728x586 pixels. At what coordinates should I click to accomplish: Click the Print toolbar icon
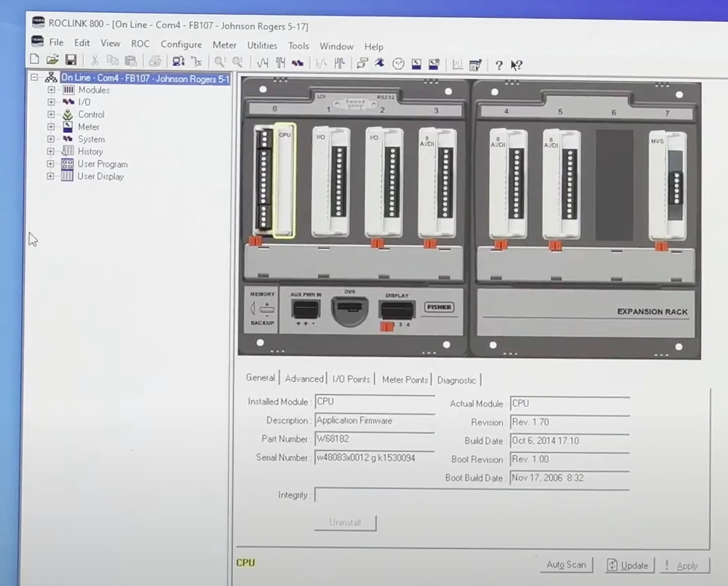[155, 61]
